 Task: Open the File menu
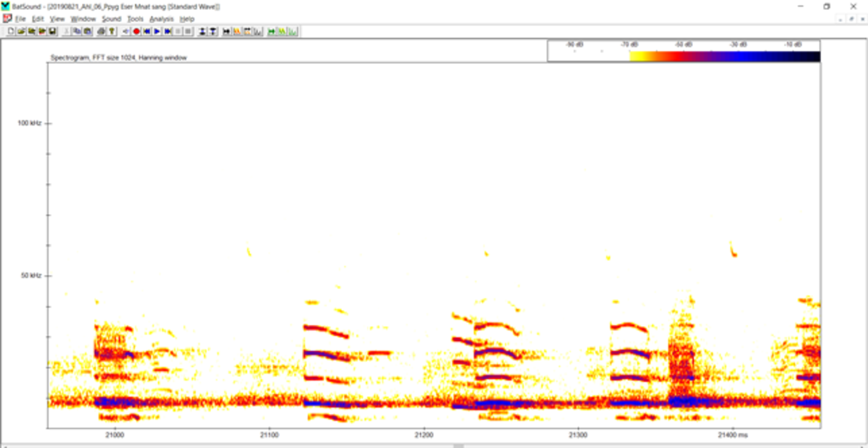(20, 19)
